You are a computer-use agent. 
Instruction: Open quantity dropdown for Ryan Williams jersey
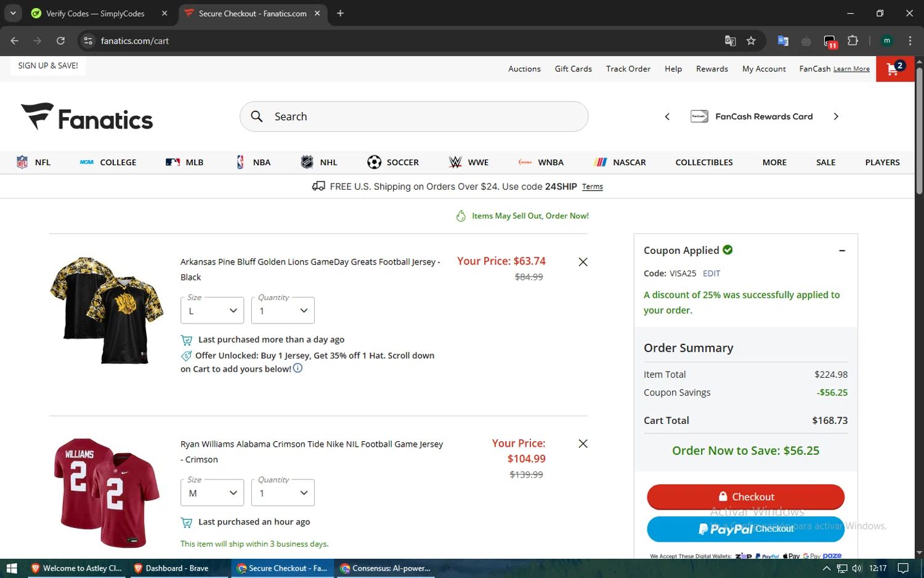[283, 492]
